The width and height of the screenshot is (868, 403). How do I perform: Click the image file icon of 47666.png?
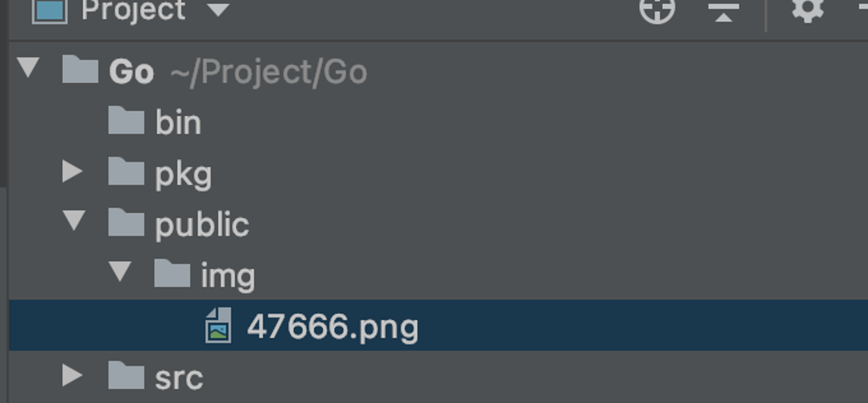click(x=218, y=325)
